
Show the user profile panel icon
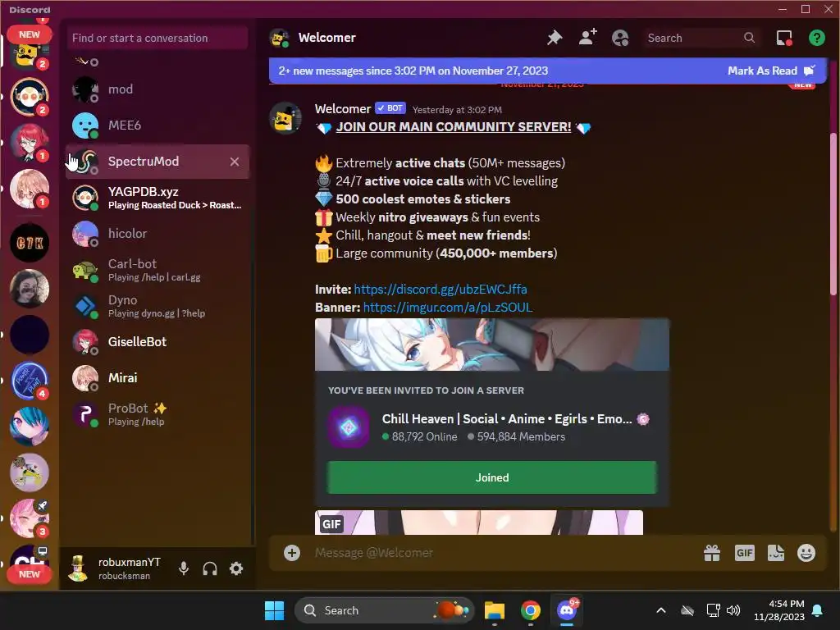[620, 38]
